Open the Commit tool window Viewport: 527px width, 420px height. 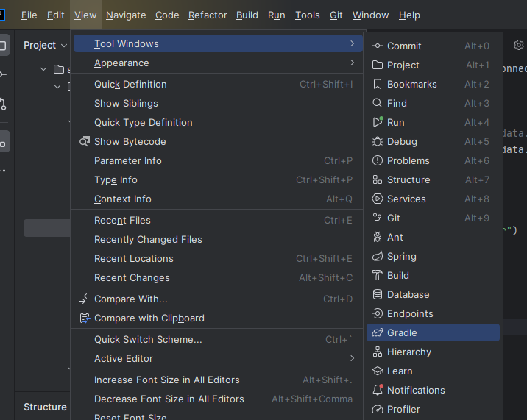tap(433, 46)
